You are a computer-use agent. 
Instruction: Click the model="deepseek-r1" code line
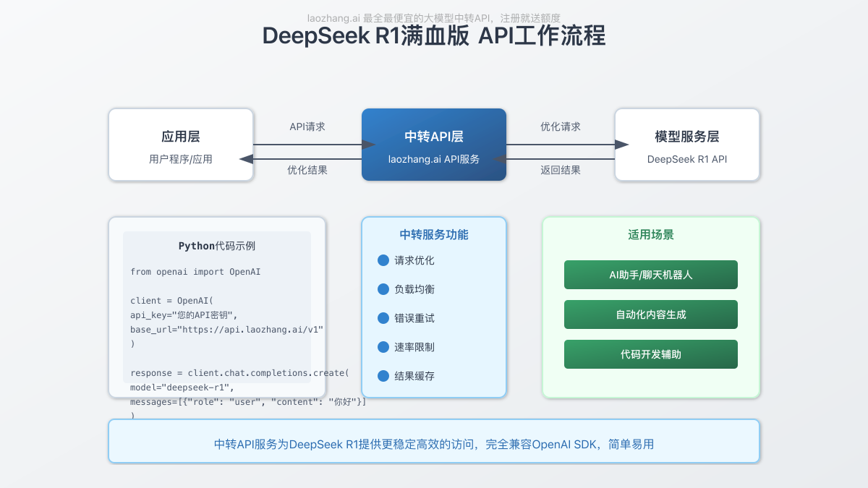click(182, 388)
